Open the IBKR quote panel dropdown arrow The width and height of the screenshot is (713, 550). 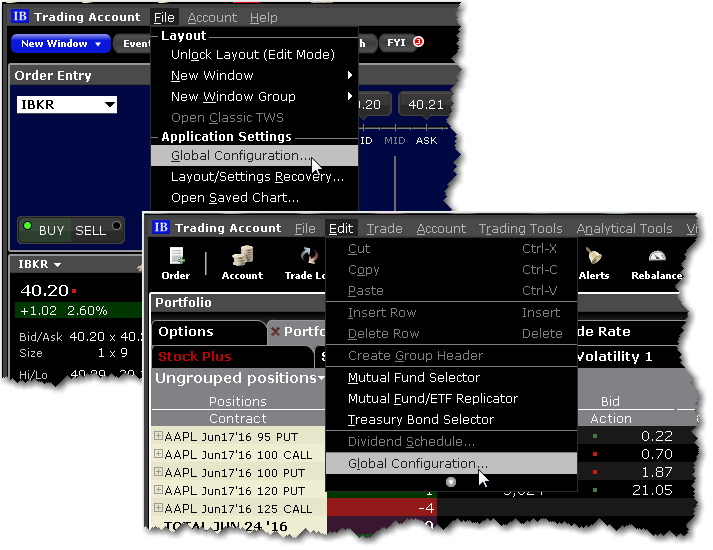pyautogui.click(x=57, y=265)
